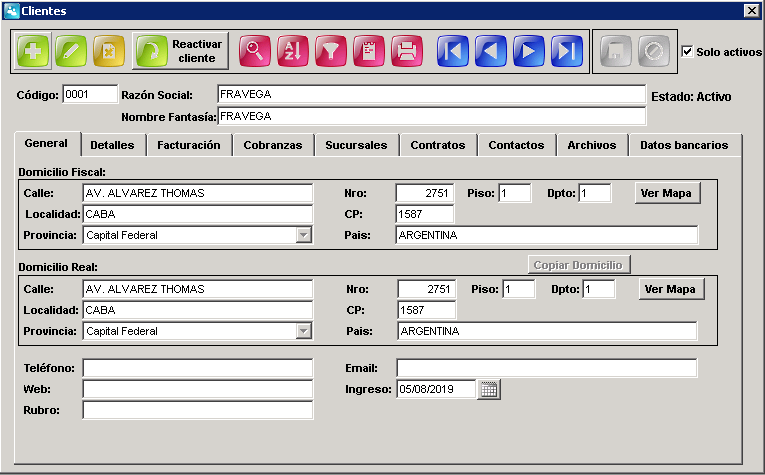Click the Reactivar cliente button
This screenshot has height=475, width=765.
[x=180, y=51]
